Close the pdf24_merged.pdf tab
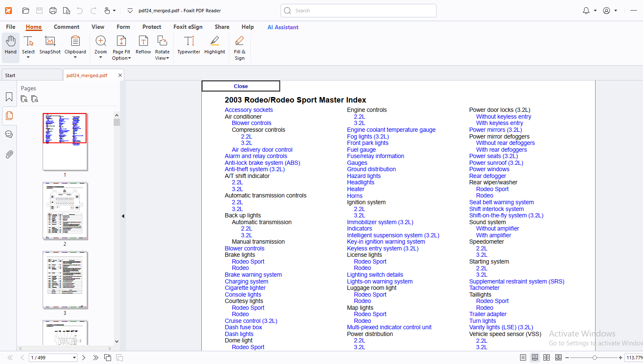643x364 pixels. coord(120,75)
